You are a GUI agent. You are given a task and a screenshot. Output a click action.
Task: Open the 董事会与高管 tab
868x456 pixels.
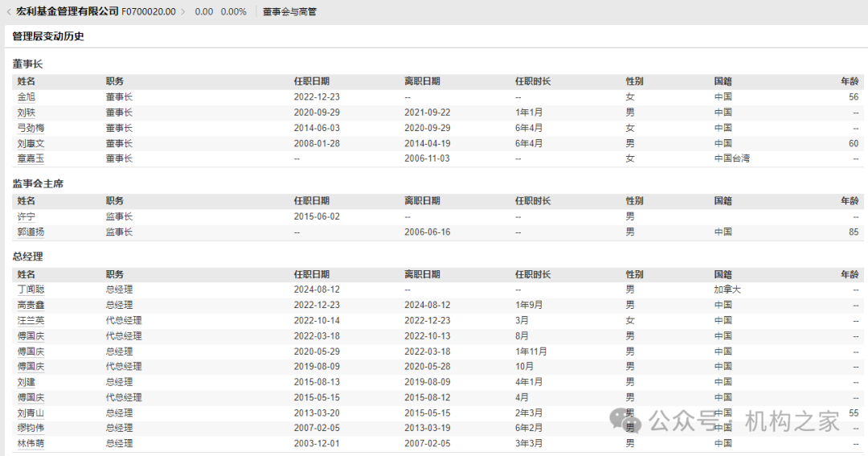[289, 11]
